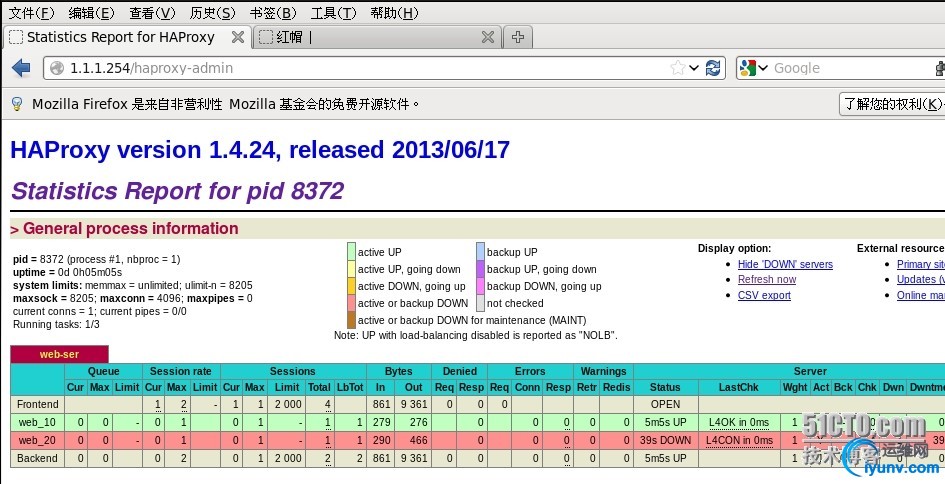The width and height of the screenshot is (945, 484).
Task: Click the lightbulb info icon in notification bar
Action: 17,104
